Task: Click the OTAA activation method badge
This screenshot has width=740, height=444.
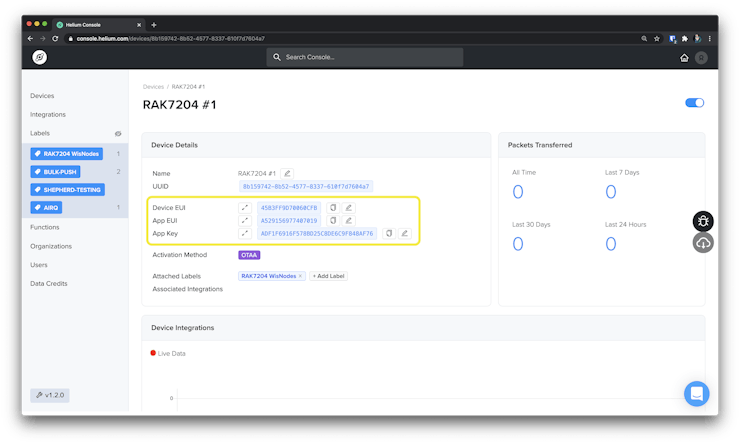Action: coord(249,255)
